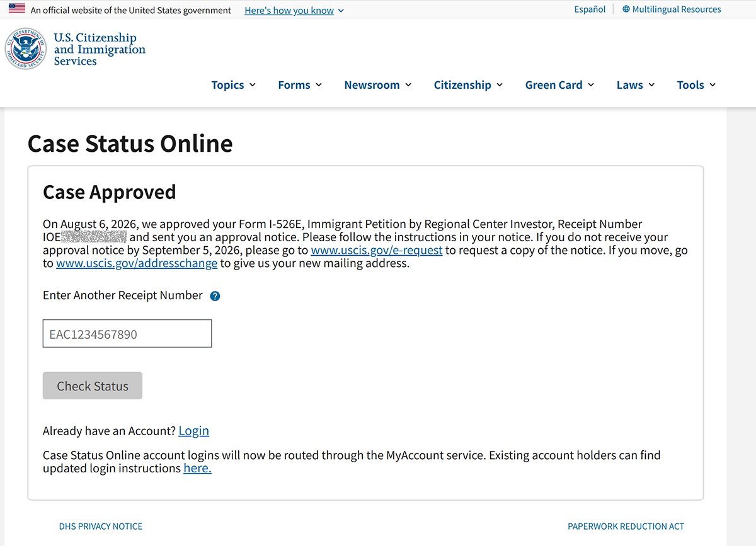Open the Paperwork Reduction Act link
The width and height of the screenshot is (756, 546).
(x=626, y=526)
